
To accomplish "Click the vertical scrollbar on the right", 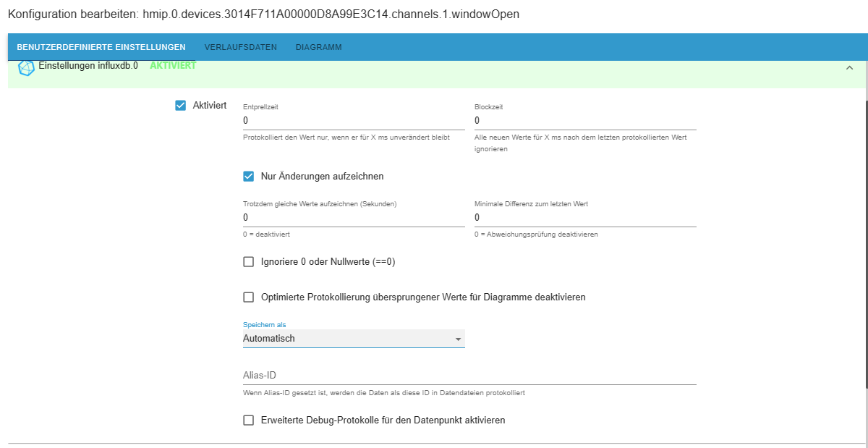I will tap(864, 239).
